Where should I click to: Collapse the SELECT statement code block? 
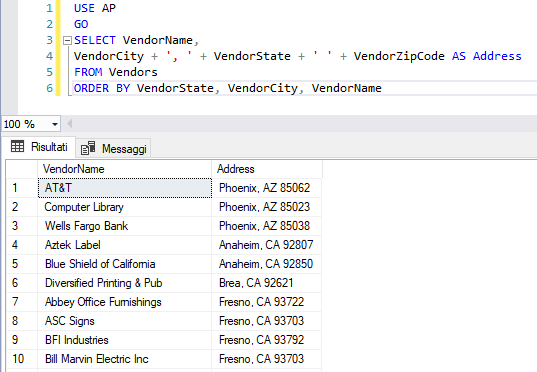coord(67,41)
